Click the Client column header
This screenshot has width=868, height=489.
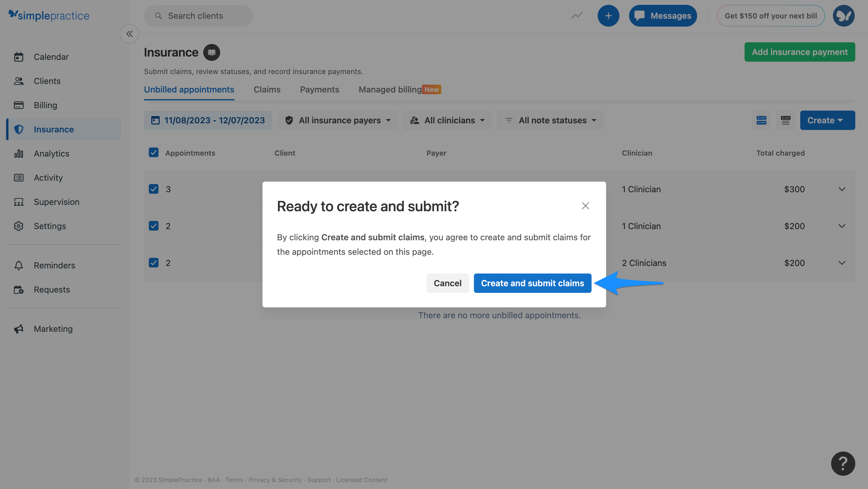click(x=284, y=153)
